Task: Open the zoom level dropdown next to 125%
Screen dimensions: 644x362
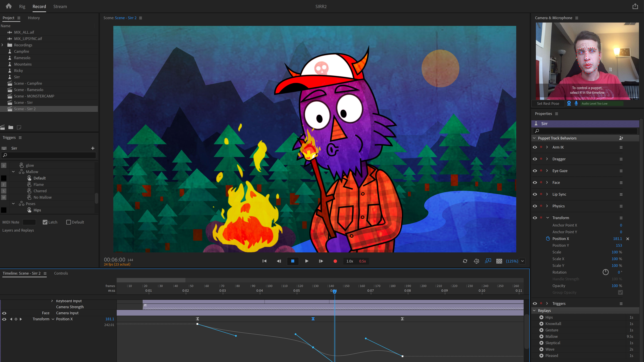Action: [522, 261]
